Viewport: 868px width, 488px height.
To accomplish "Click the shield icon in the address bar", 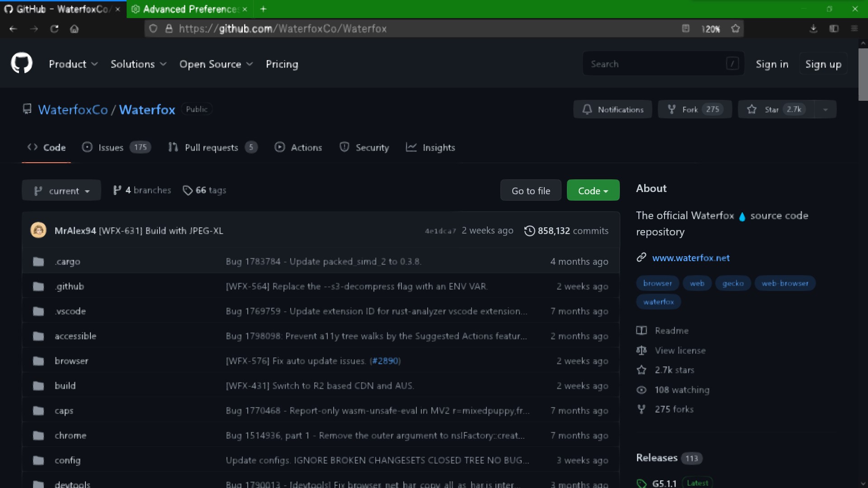I will tap(153, 28).
